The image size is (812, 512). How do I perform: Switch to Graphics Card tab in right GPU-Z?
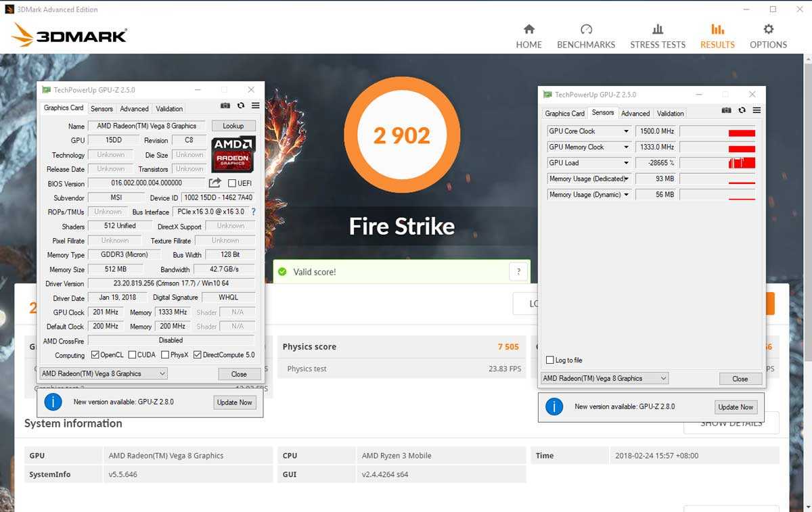click(564, 114)
